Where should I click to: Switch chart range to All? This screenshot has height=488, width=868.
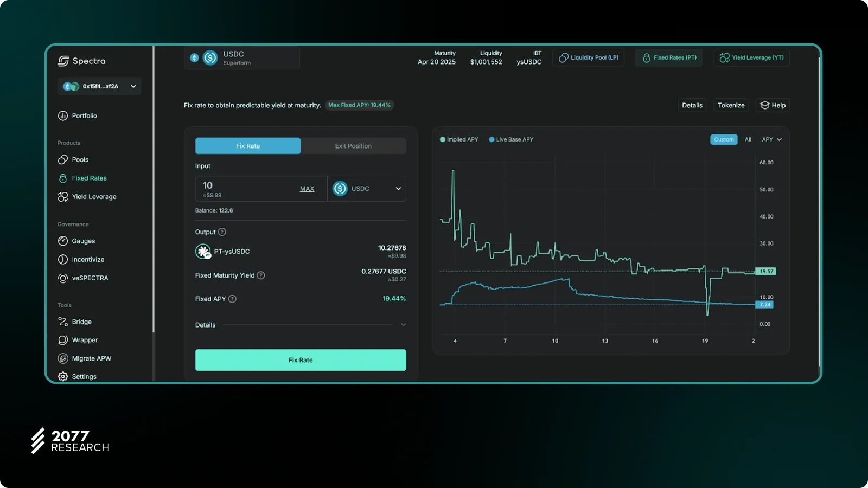748,140
